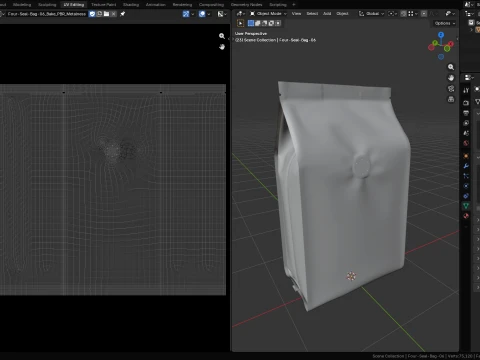
Task: Open image file with folder icon
Action: point(106,14)
